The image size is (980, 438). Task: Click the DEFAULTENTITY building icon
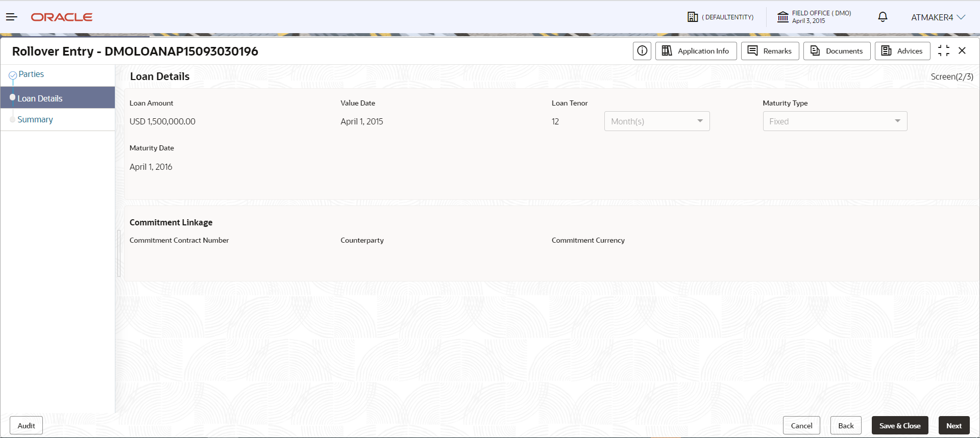tap(693, 17)
